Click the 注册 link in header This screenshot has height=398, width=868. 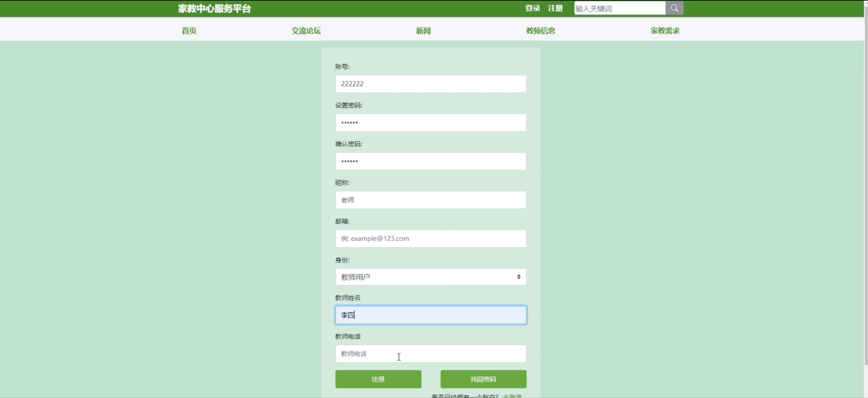click(x=555, y=8)
